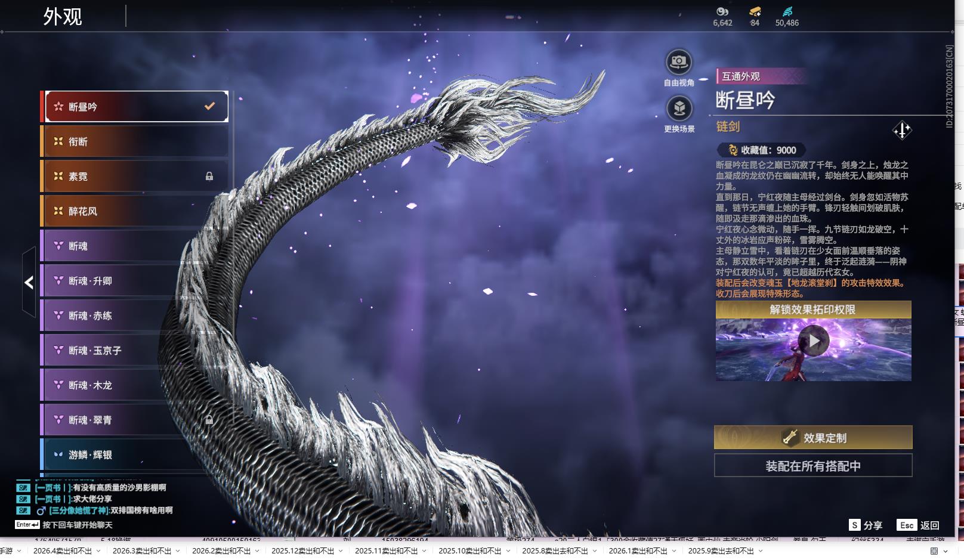Select the 衔断 skin entry
Image resolution: width=964 pixels, height=560 pixels.
(135, 141)
